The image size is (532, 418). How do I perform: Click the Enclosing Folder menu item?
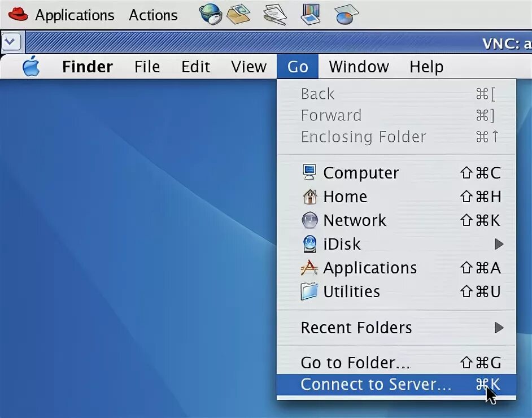pyautogui.click(x=396, y=137)
